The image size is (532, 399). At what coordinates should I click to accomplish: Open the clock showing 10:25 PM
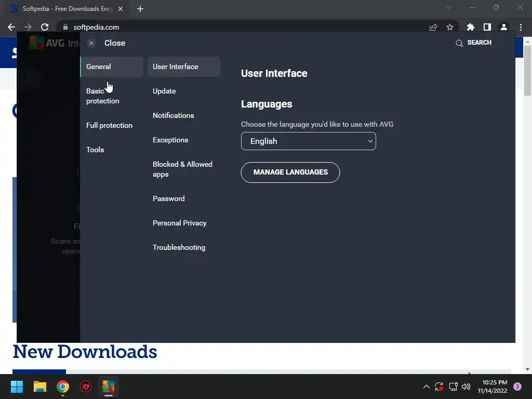(493, 387)
